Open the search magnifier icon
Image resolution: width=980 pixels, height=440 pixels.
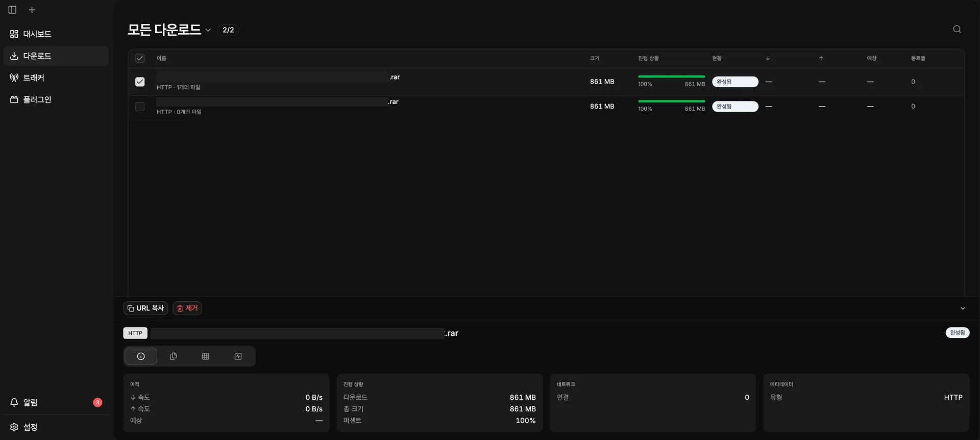click(x=957, y=29)
